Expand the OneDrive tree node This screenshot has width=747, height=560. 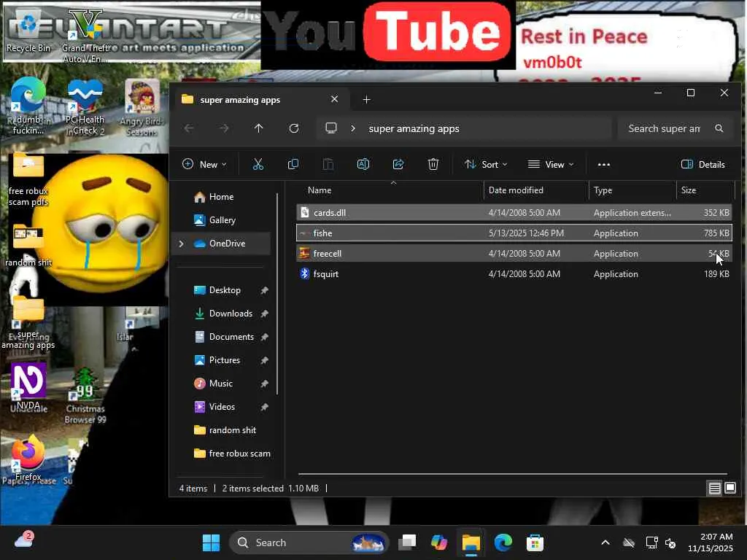click(181, 244)
